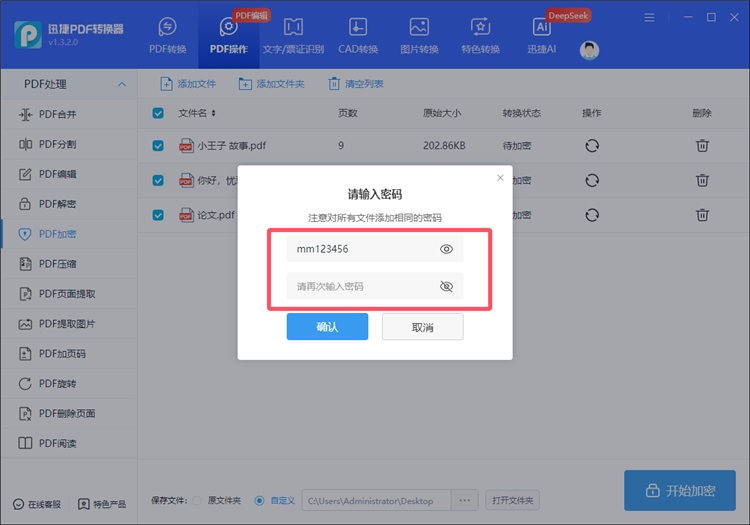The height and width of the screenshot is (525, 750).
Task: Select PDF压缩 in sidebar
Action: pos(69,264)
